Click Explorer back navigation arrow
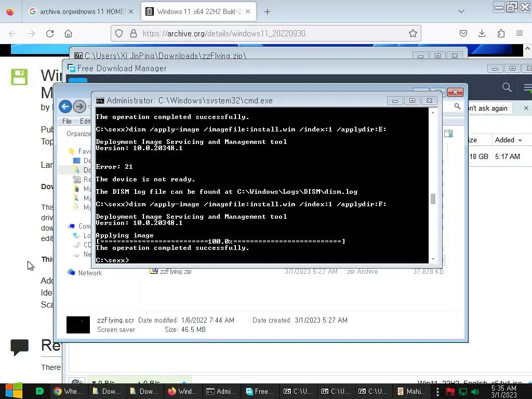 click(x=65, y=107)
